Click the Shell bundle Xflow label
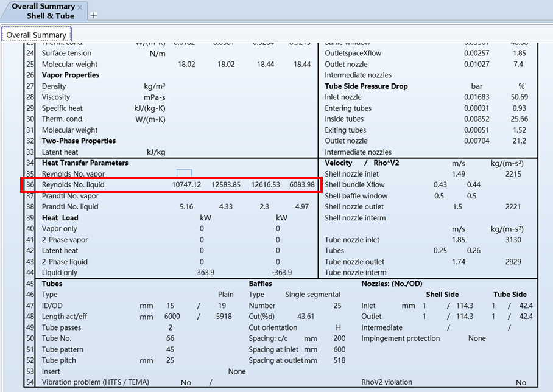The width and height of the screenshot is (553, 392). click(354, 184)
